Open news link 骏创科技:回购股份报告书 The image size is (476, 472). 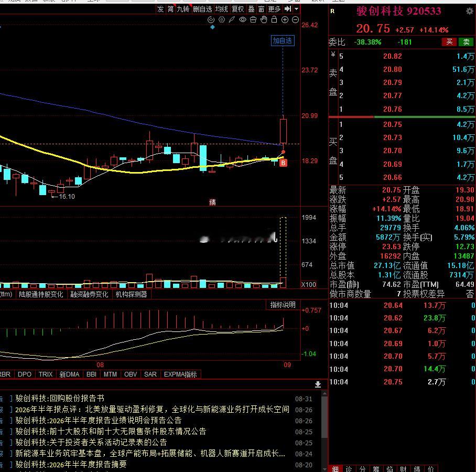coord(60,398)
